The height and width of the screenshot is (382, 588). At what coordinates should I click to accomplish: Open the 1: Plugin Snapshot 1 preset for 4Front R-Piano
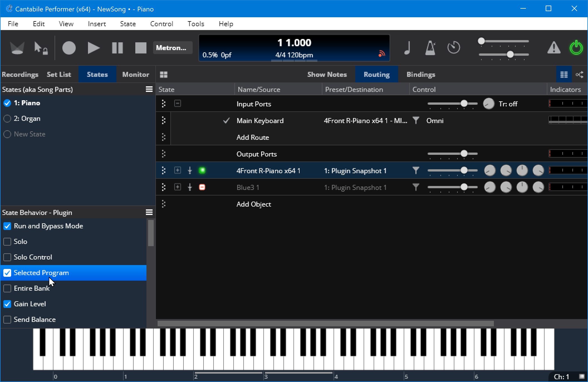point(355,171)
